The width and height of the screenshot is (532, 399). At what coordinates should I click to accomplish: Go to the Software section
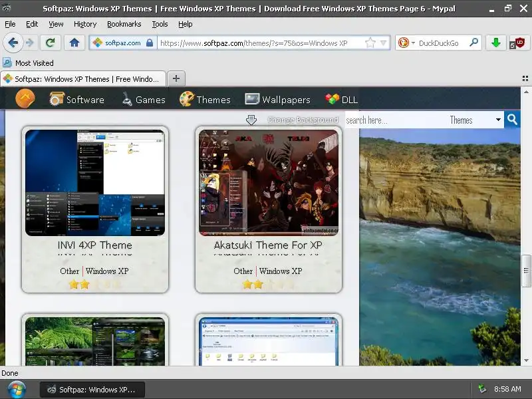76,99
